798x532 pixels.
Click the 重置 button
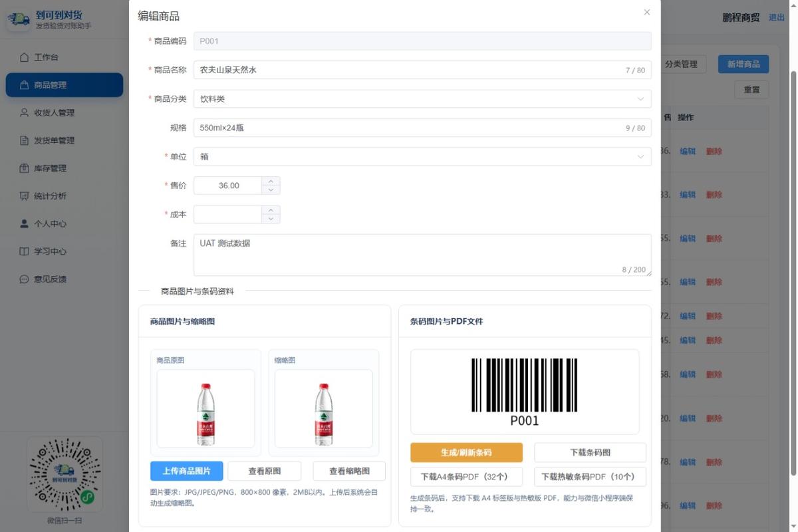(x=751, y=90)
